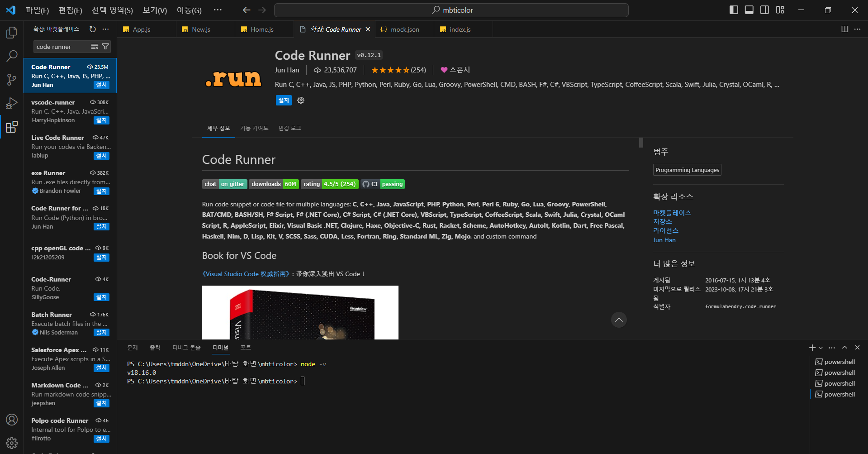This screenshot has width=868, height=454.
Task: Close the terminal panel
Action: pyautogui.click(x=857, y=348)
